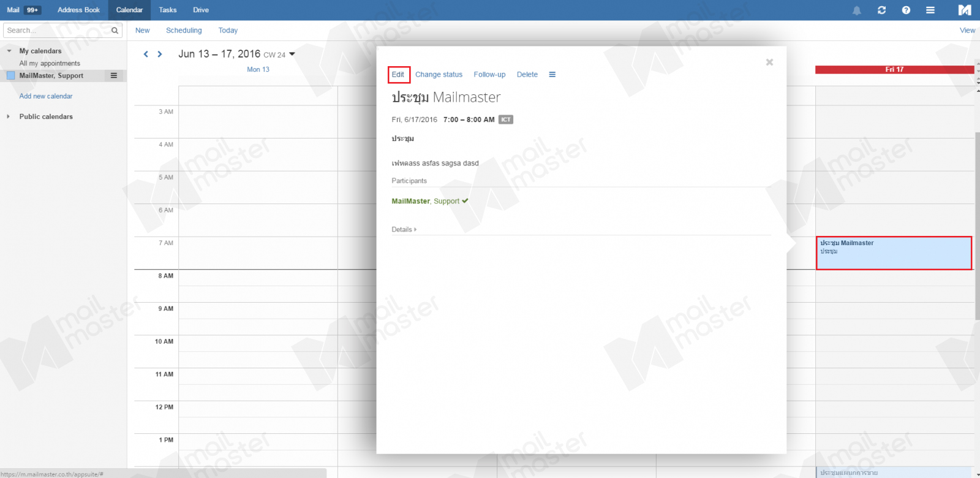Viewport: 980px width, 478px height.
Task: Click the MailMaster logo icon
Action: point(965,10)
